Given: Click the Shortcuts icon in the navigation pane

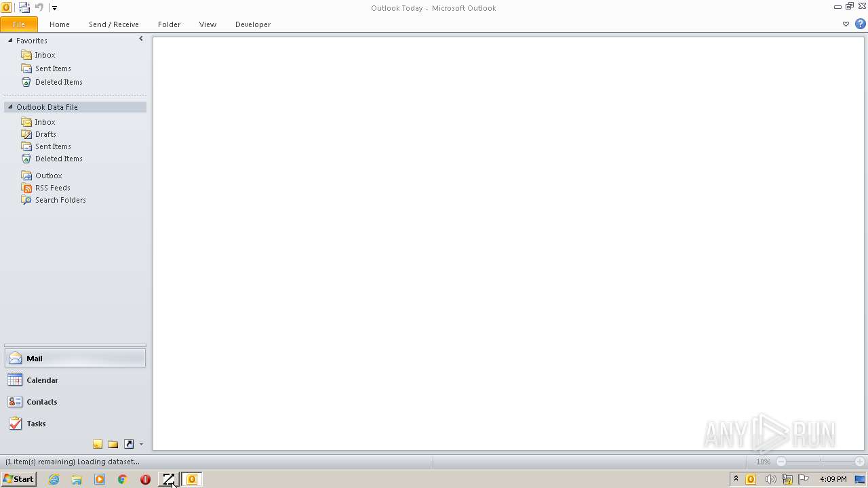Looking at the screenshot, I should tap(129, 445).
